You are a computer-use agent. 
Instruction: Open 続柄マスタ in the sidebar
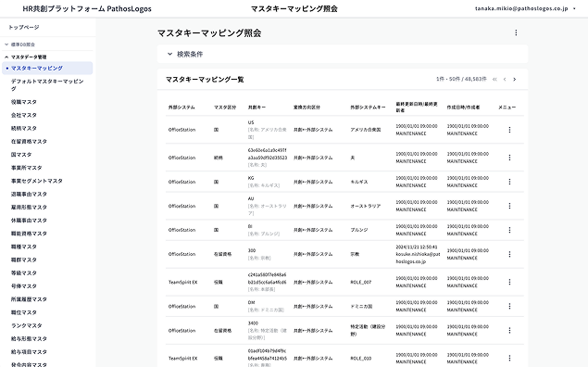(24, 128)
